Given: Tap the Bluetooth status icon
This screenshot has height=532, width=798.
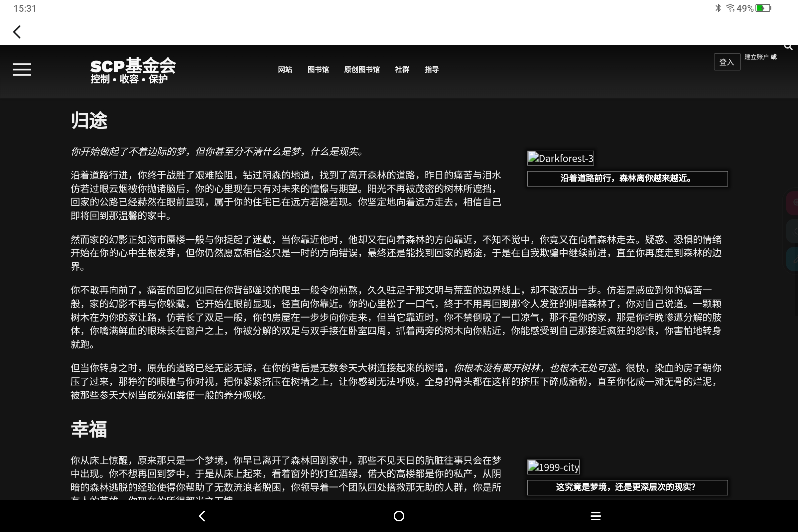Looking at the screenshot, I should (718, 8).
